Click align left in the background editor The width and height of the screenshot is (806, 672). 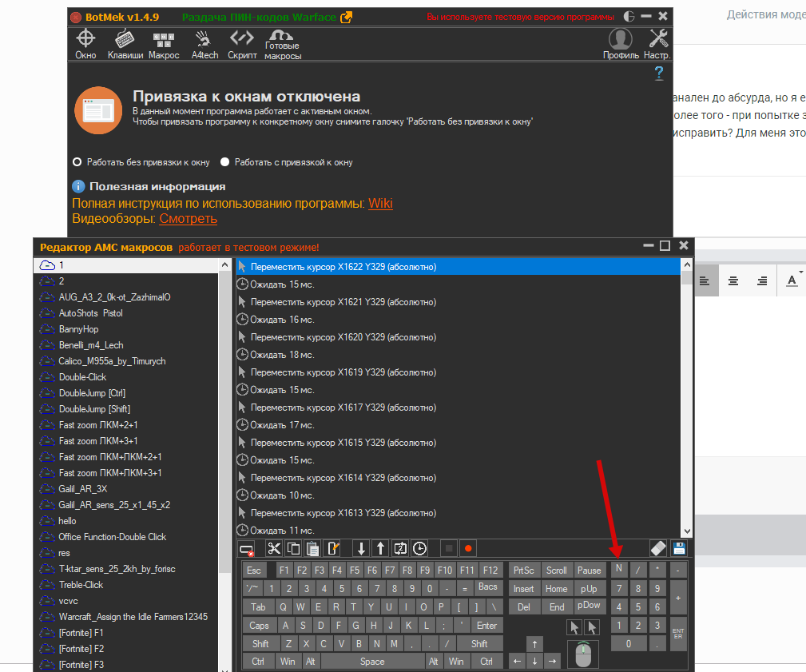point(705,280)
